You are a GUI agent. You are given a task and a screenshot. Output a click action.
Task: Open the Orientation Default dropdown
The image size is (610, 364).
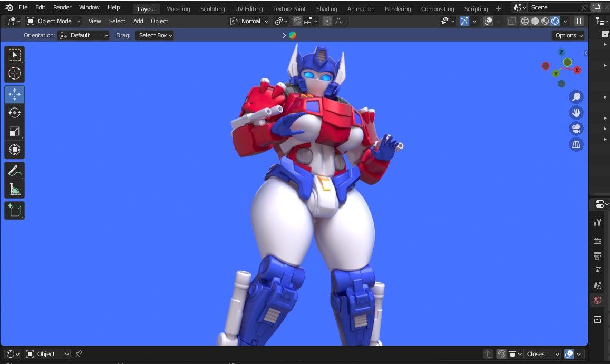click(83, 35)
